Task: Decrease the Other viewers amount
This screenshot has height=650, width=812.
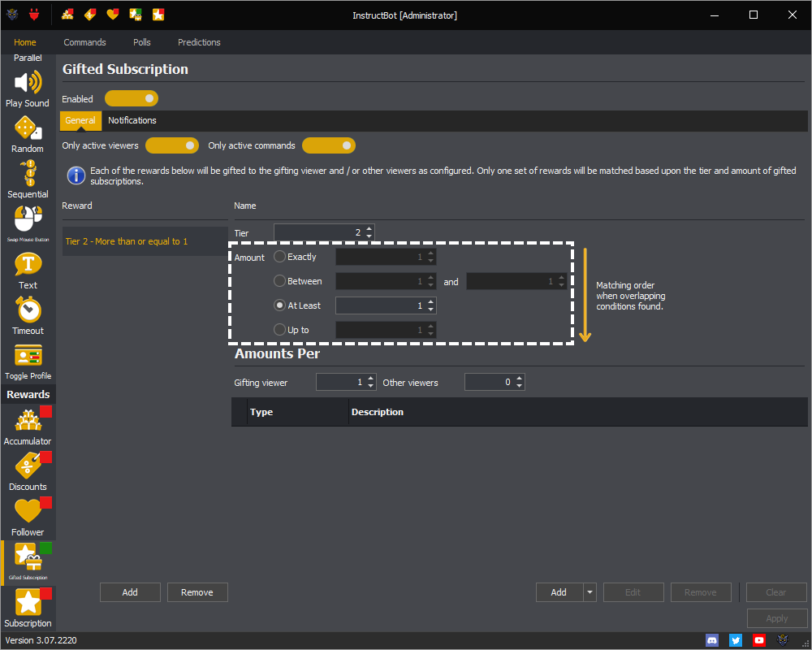Action: tap(520, 386)
